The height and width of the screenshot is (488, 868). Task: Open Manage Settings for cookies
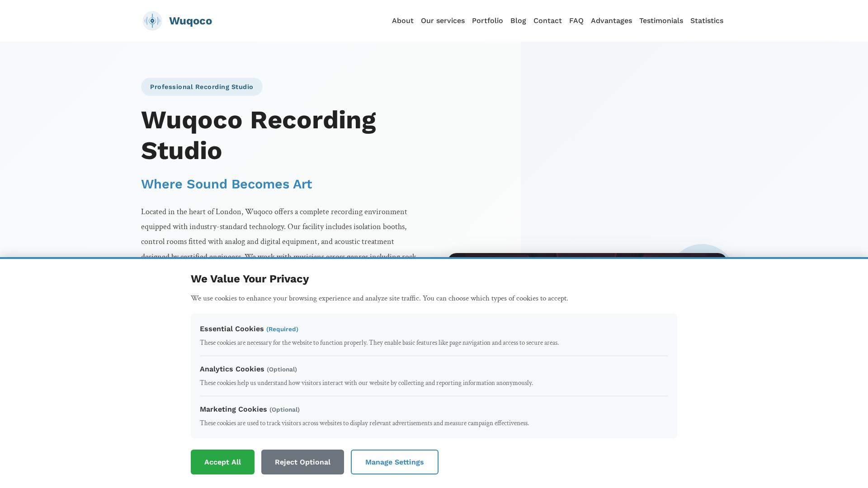[394, 462]
